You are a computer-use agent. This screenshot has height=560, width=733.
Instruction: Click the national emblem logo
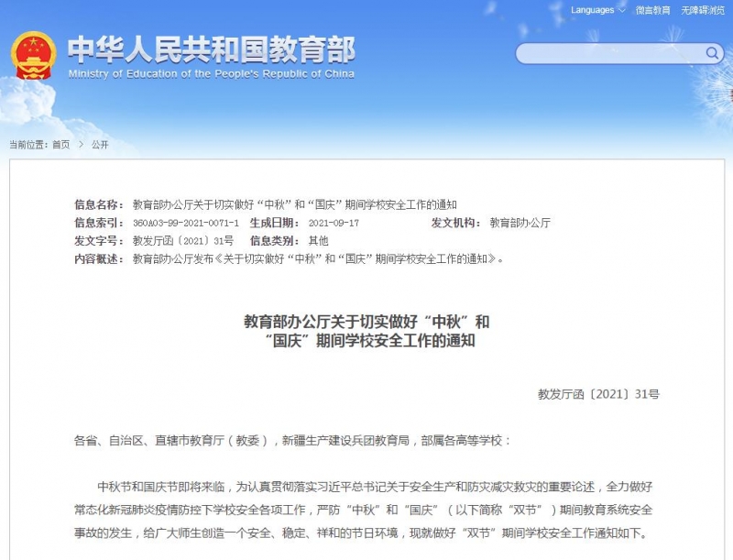[x=33, y=57]
